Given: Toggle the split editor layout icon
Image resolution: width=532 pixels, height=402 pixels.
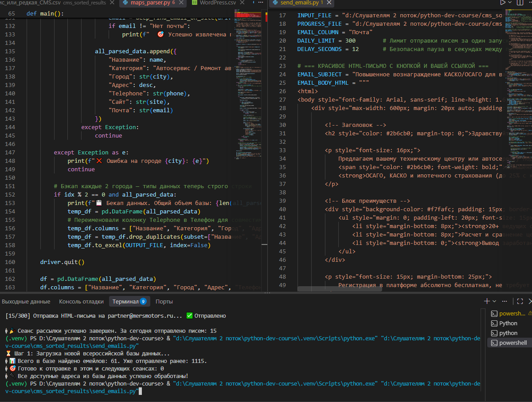Looking at the screenshot, I should 520,2.
